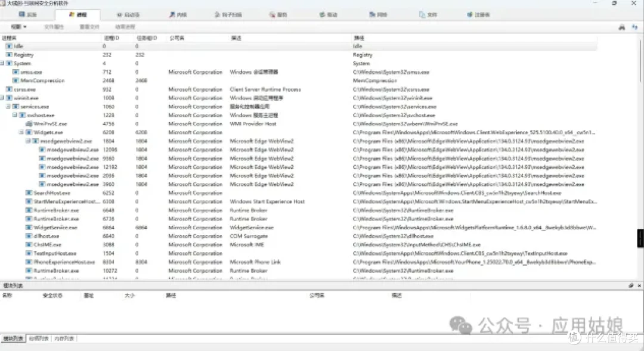Click the WmiPrvSE.exe process icon

click(x=29, y=123)
